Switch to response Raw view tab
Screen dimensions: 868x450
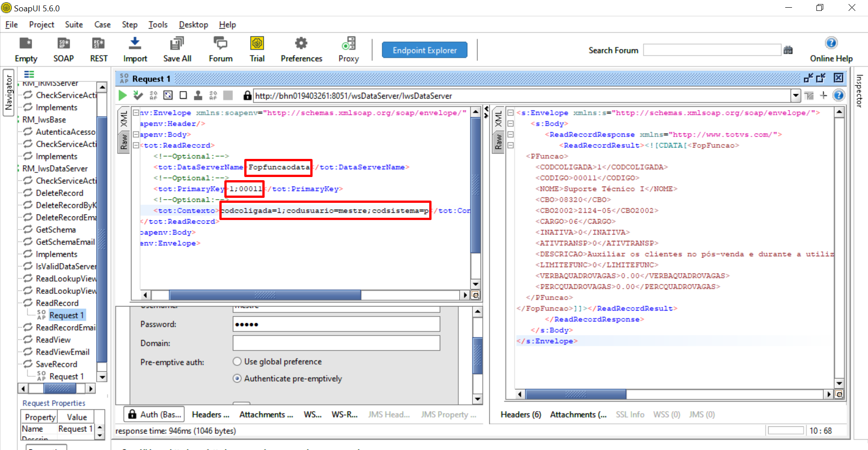(498, 142)
